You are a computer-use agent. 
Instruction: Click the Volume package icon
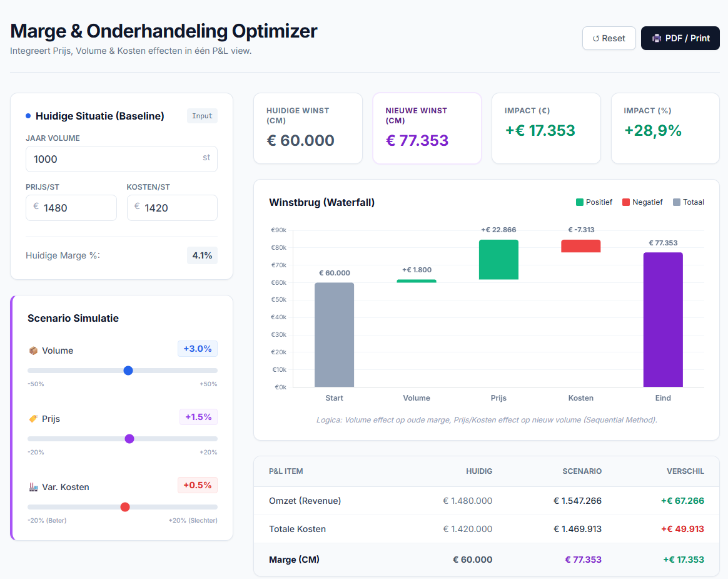coord(33,351)
